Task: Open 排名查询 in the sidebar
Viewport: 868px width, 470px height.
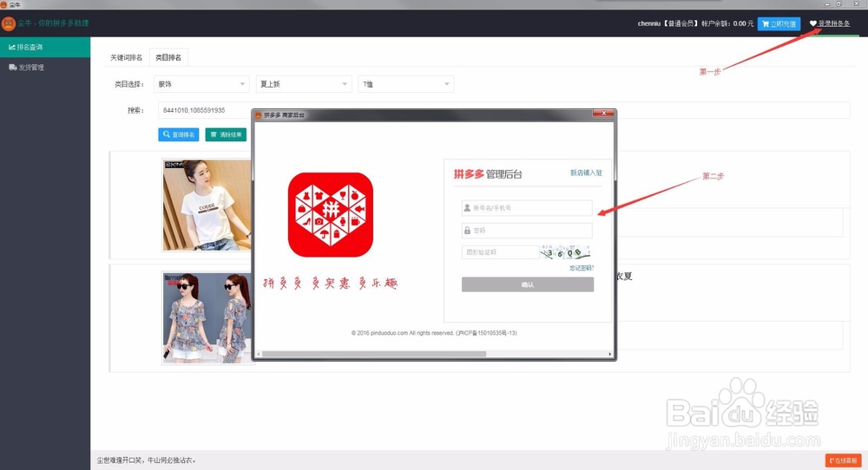Action: 45,47
